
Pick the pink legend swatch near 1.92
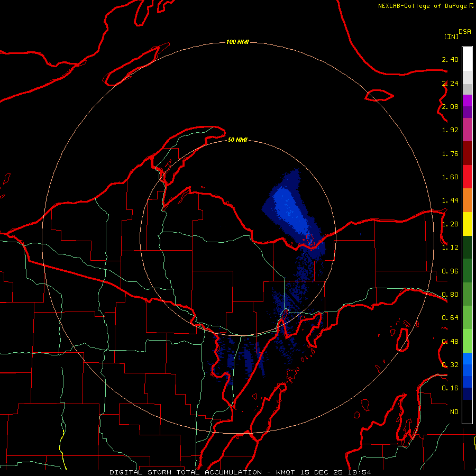[x=467, y=130]
